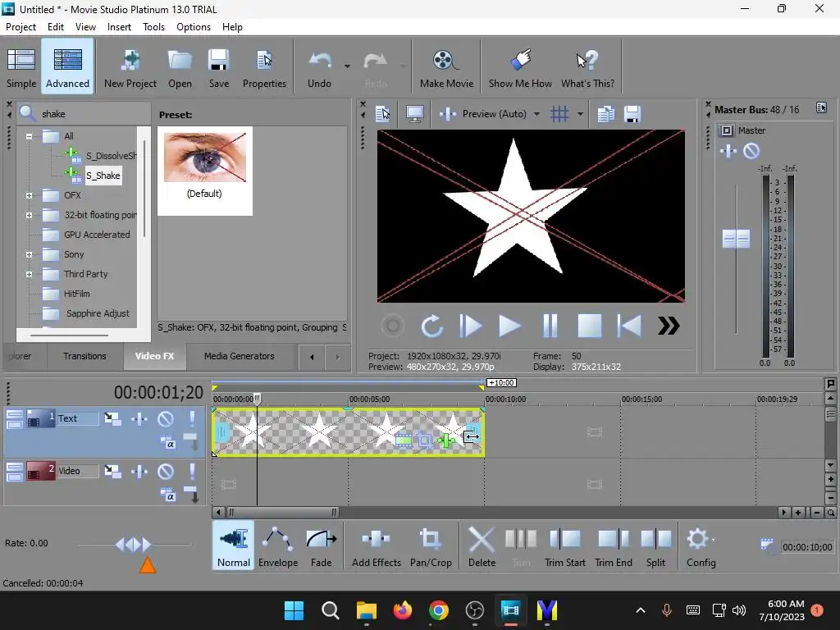This screenshot has height=630, width=840.
Task: Open the View menu
Action: pos(85,27)
